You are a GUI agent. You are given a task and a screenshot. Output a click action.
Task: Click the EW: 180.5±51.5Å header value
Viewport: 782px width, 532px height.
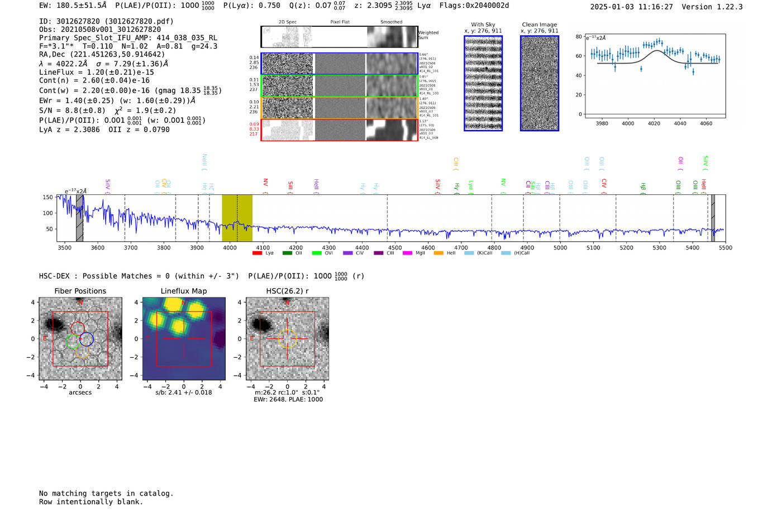click(73, 6)
